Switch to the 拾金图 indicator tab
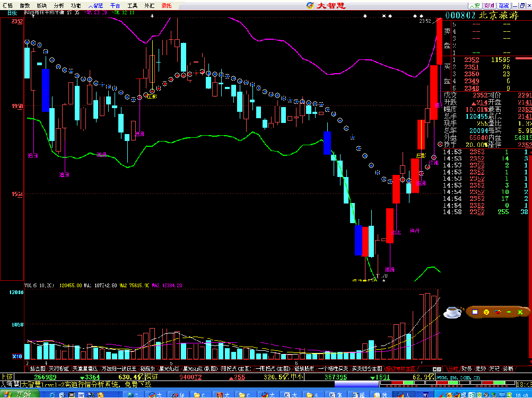The width and height of the screenshot is (532, 398). click(37, 368)
